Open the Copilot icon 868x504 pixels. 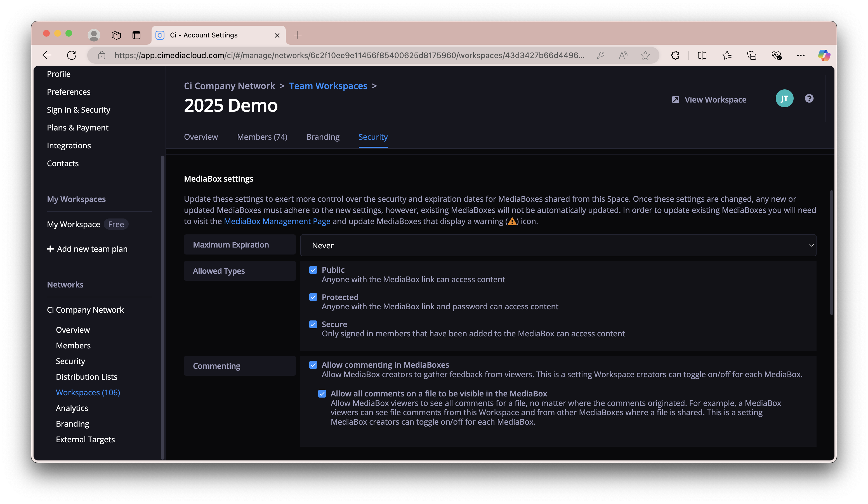pyautogui.click(x=824, y=55)
